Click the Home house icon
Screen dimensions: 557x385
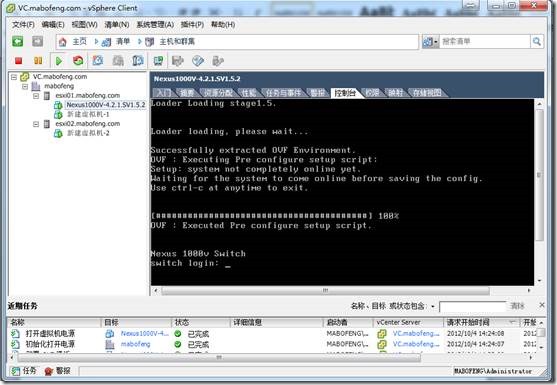[63, 42]
